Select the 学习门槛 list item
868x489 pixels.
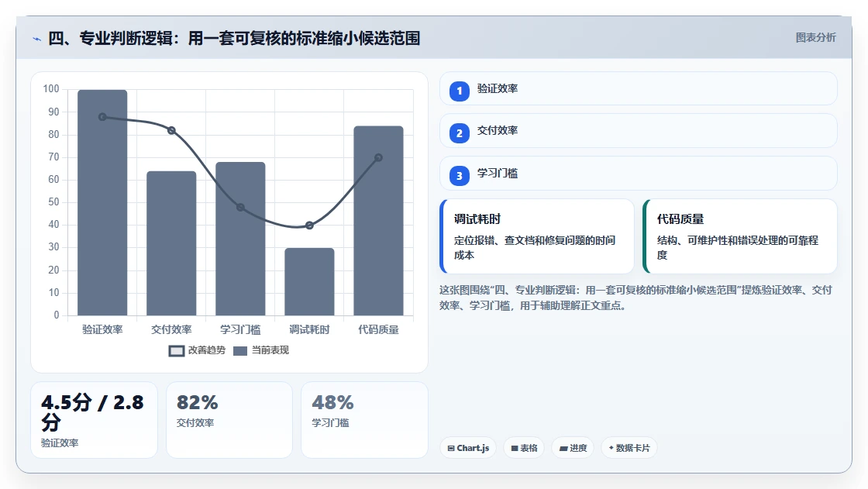click(639, 174)
